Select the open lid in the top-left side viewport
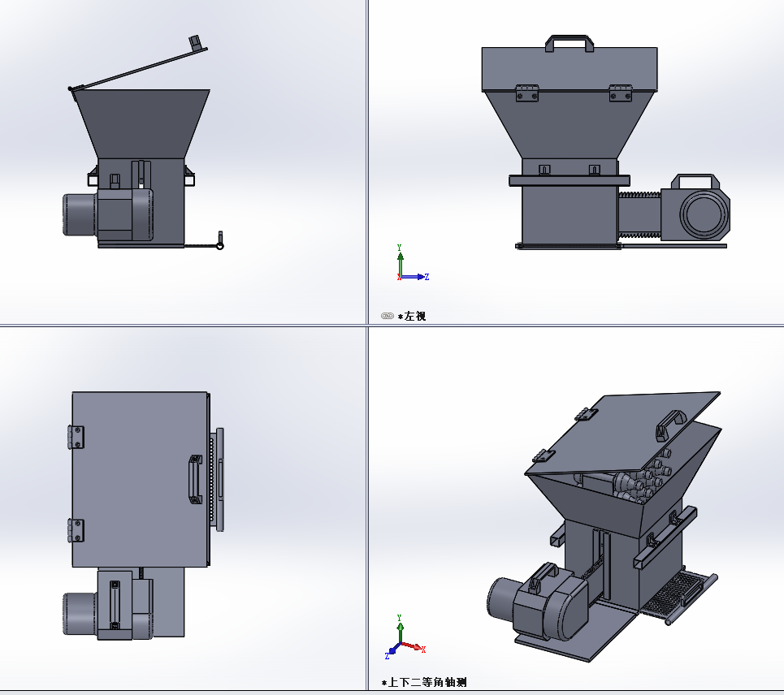This screenshot has height=695, width=784. tap(138, 67)
